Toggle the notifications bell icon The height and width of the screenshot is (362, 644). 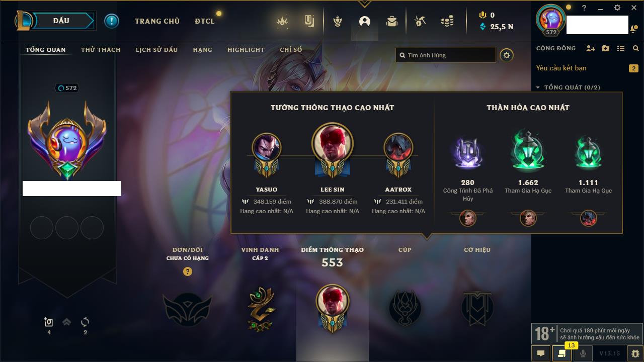point(633,30)
